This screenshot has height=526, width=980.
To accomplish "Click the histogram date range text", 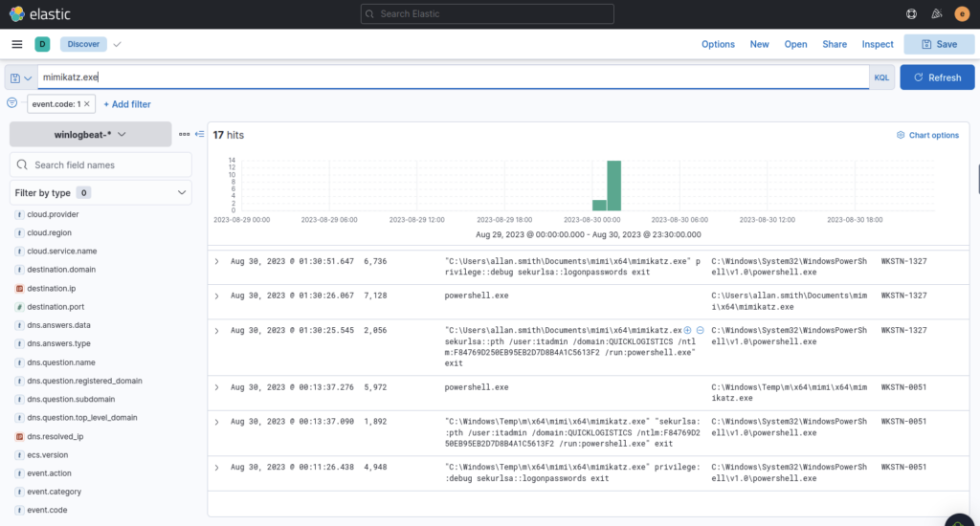I will tap(589, 235).
